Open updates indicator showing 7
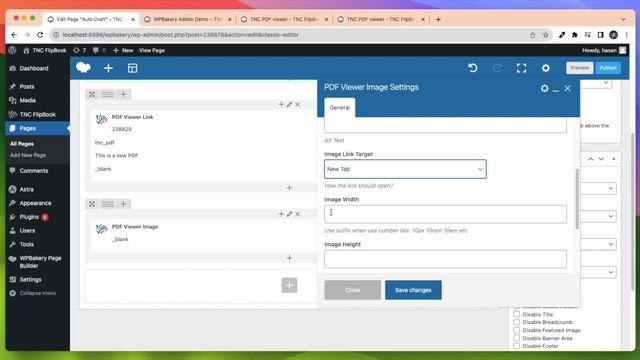Screen dimensions: 640x360 click(80, 50)
